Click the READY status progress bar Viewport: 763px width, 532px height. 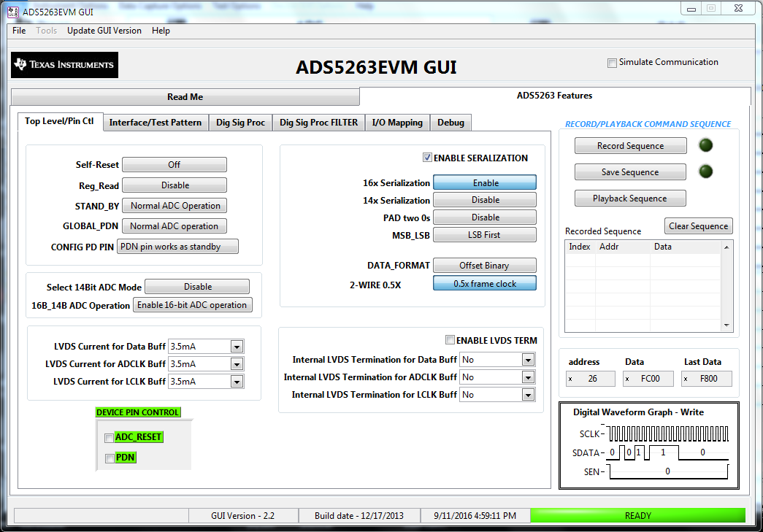[637, 515]
